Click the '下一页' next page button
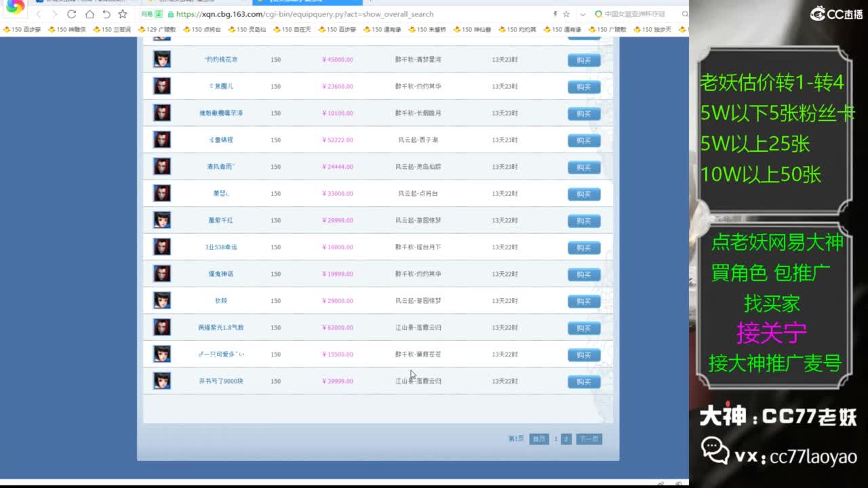This screenshot has width=868, height=488. (x=589, y=439)
